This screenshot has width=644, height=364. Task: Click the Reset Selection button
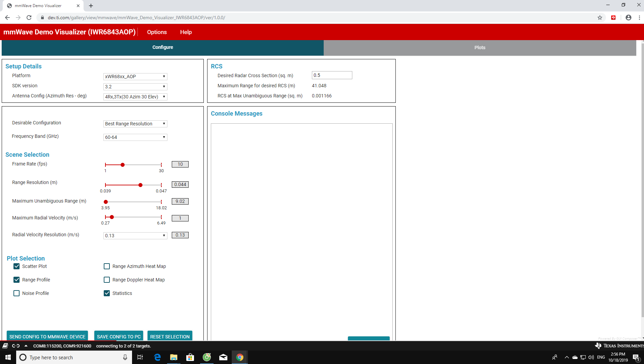(170, 336)
